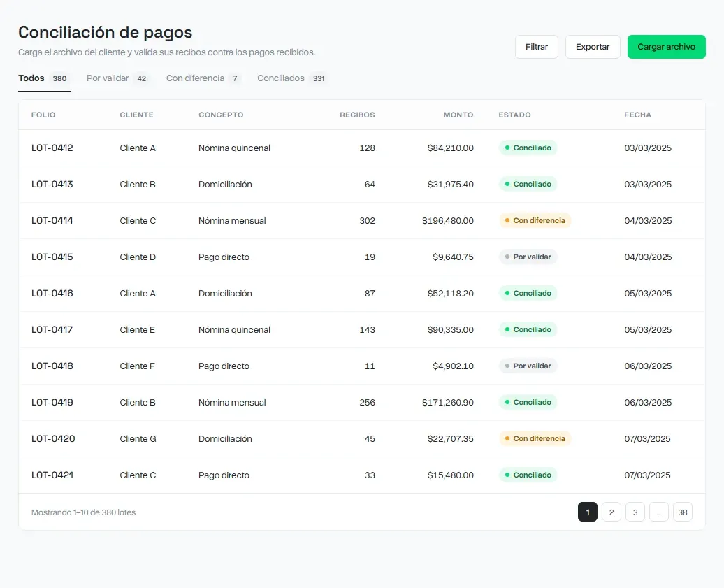Viewport: 724px width, 588px height.
Task: Click receipts count 302
Action: tap(367, 221)
